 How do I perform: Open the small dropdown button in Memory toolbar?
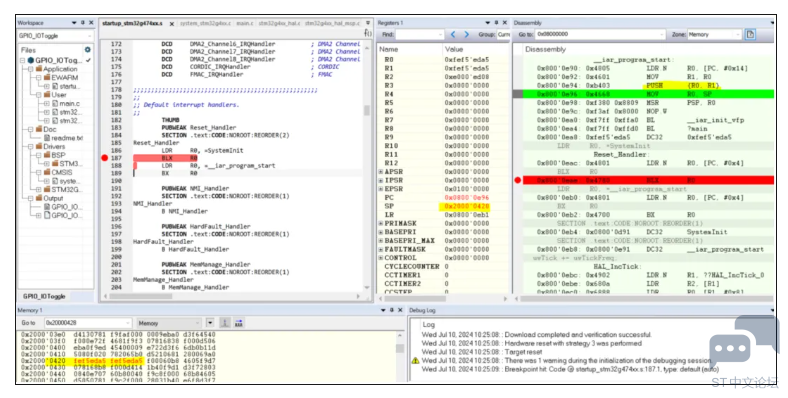[x=210, y=323]
